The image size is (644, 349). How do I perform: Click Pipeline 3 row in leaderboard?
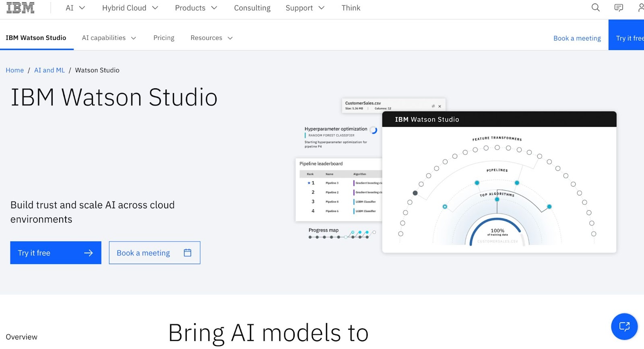pos(341,183)
